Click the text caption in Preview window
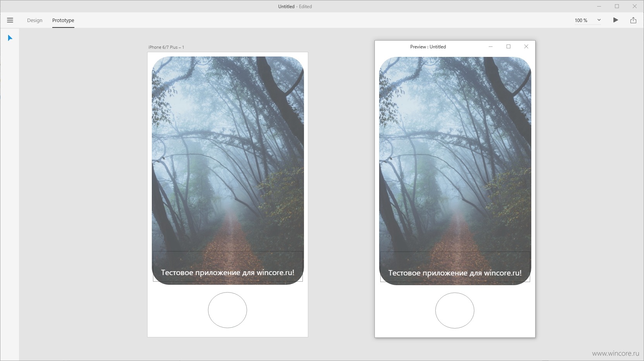This screenshot has width=644, height=361. coord(455,273)
